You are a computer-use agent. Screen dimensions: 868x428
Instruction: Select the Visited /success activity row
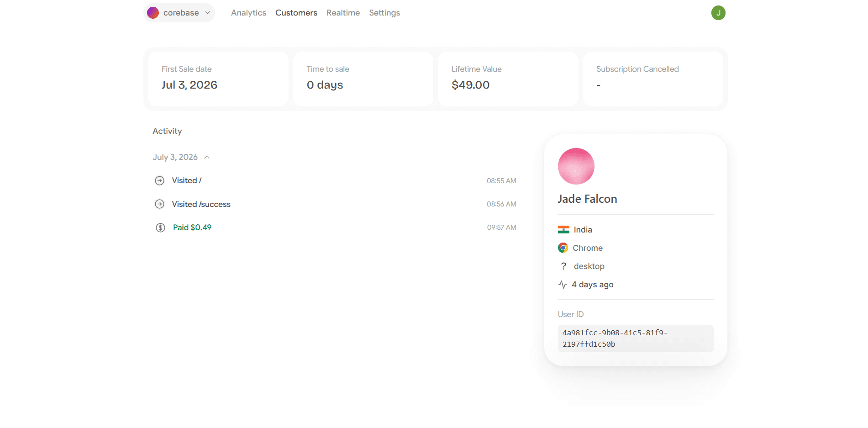point(336,204)
